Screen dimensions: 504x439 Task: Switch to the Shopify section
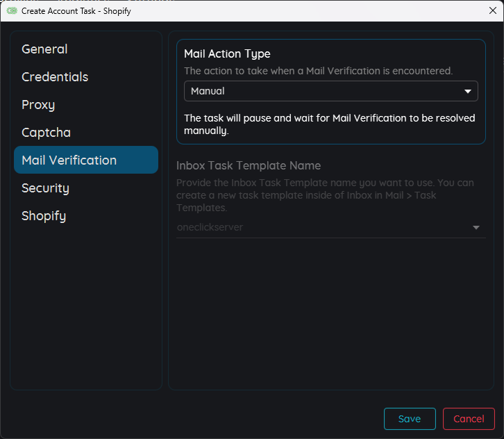(x=44, y=216)
